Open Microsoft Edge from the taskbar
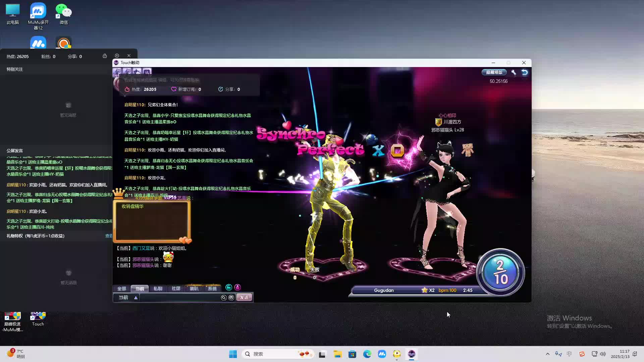The height and width of the screenshot is (362, 644). [367, 354]
